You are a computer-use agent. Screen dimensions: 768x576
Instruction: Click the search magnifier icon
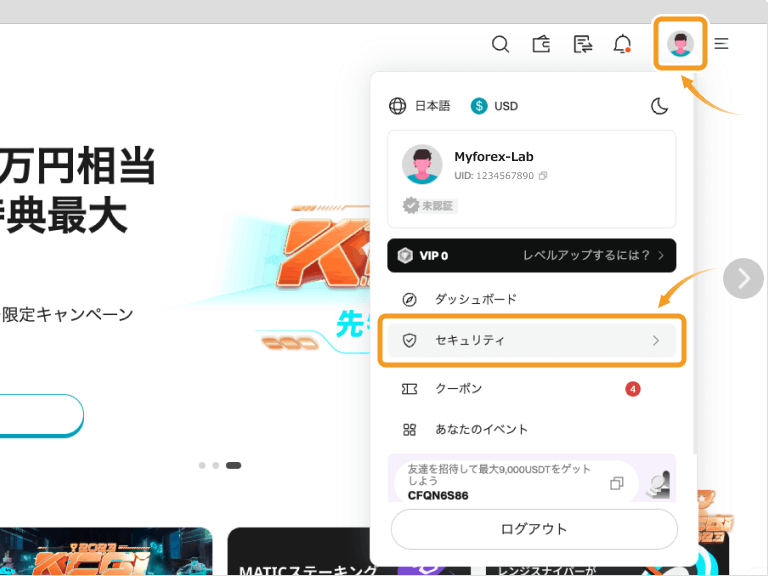(x=501, y=44)
